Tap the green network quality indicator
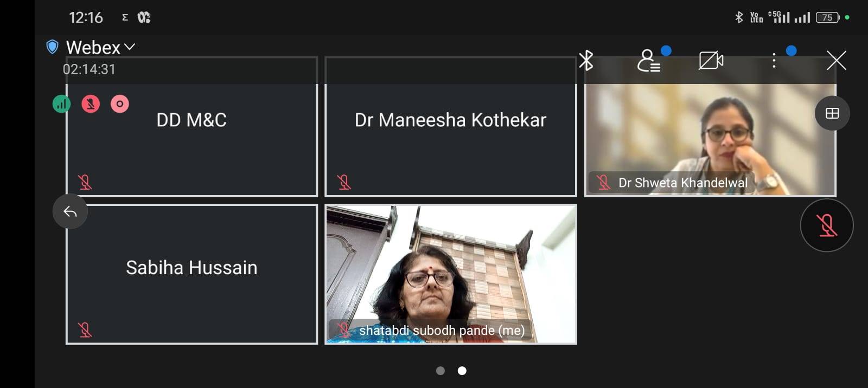The width and height of the screenshot is (868, 388). 61,104
